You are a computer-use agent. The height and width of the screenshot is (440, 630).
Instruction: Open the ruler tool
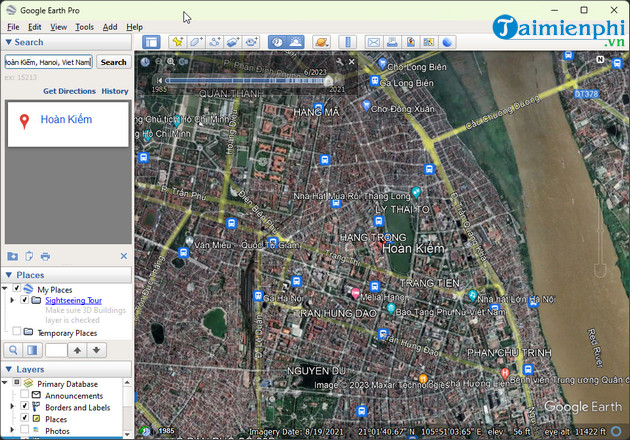(x=348, y=42)
